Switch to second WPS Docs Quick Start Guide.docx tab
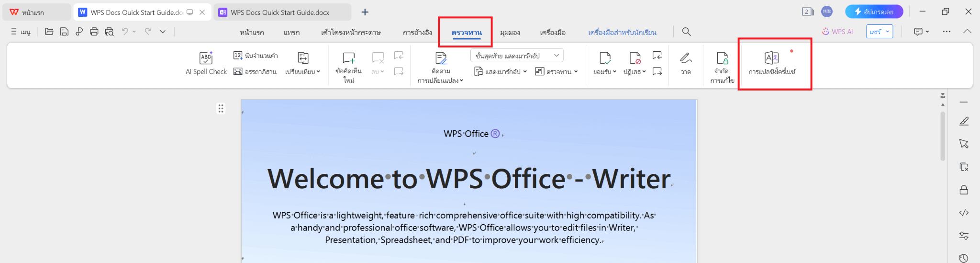980x263 pixels. pos(282,12)
